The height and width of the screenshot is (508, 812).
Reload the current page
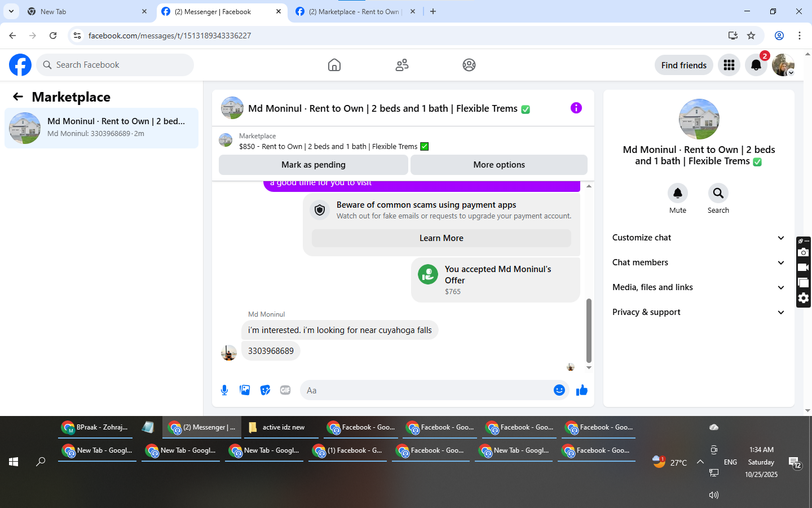pyautogui.click(x=53, y=36)
